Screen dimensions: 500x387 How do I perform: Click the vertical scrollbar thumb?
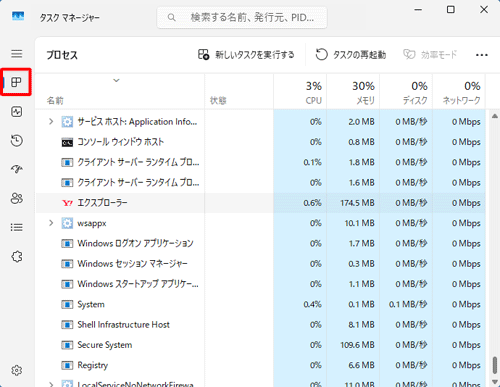click(495, 365)
